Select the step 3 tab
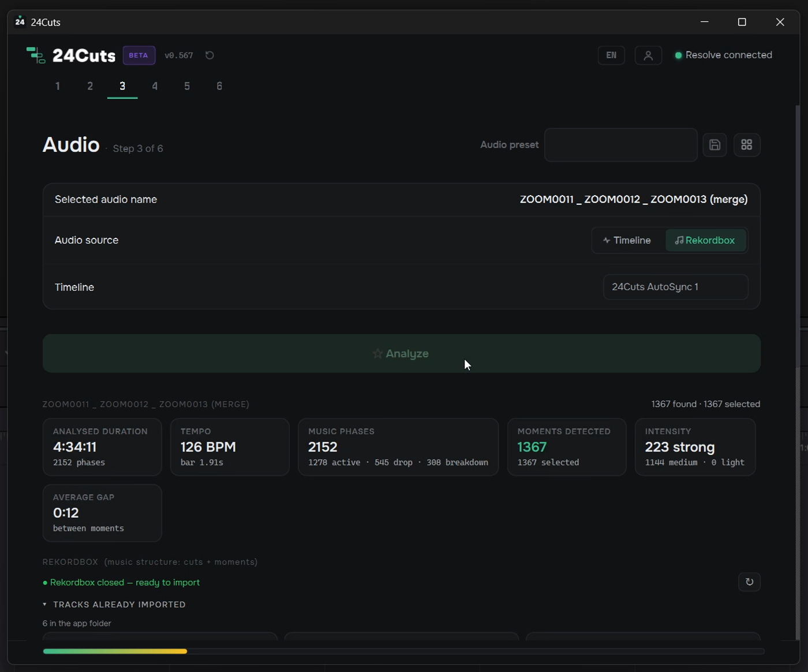Screen dimensions: 808x672 coord(122,86)
